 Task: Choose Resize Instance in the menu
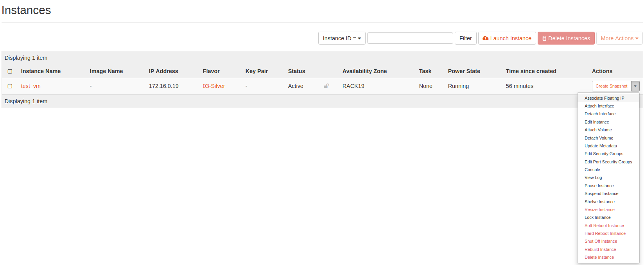click(x=599, y=209)
